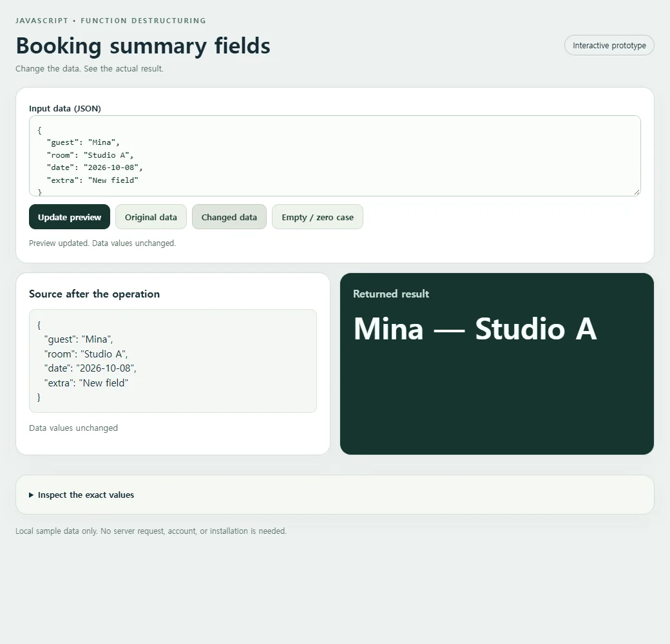The height and width of the screenshot is (644, 670).
Task: Click the "JAVASCRIPT • FUNCTION DESTRUCTURING" overline
Action: pyautogui.click(x=111, y=21)
